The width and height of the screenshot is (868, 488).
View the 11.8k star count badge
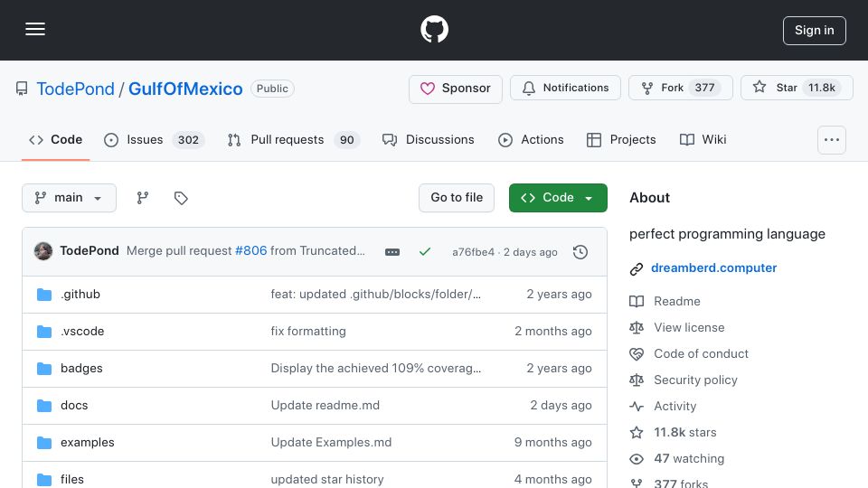(822, 88)
